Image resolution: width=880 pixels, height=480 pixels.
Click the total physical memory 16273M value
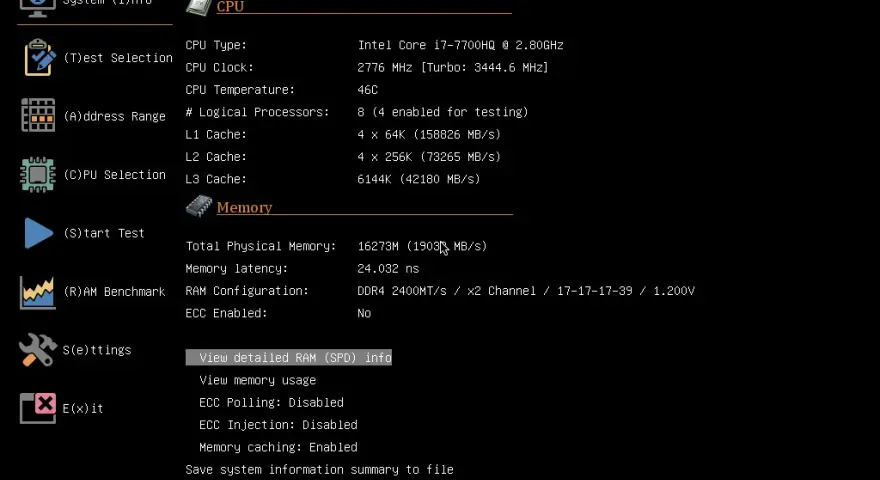(x=422, y=246)
